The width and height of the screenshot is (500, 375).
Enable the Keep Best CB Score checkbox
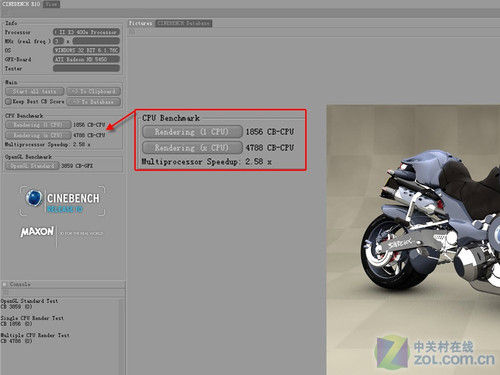[9, 101]
